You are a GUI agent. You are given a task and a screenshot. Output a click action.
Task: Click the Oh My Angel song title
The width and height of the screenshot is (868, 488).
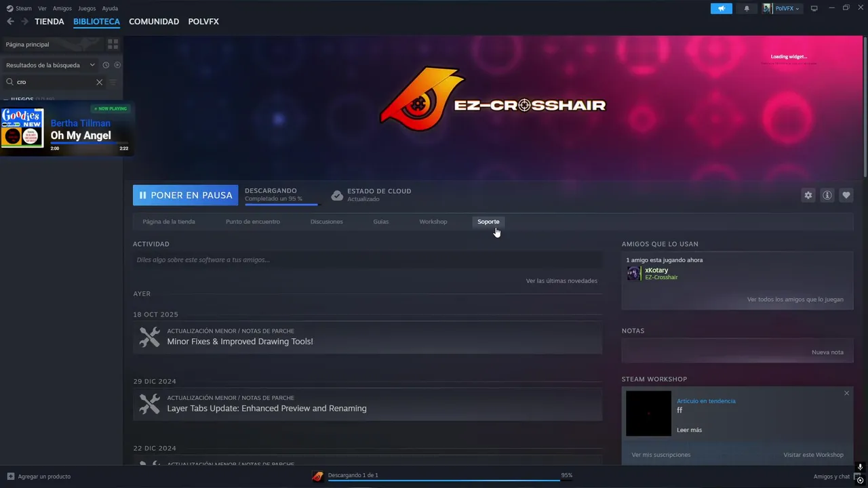point(81,136)
